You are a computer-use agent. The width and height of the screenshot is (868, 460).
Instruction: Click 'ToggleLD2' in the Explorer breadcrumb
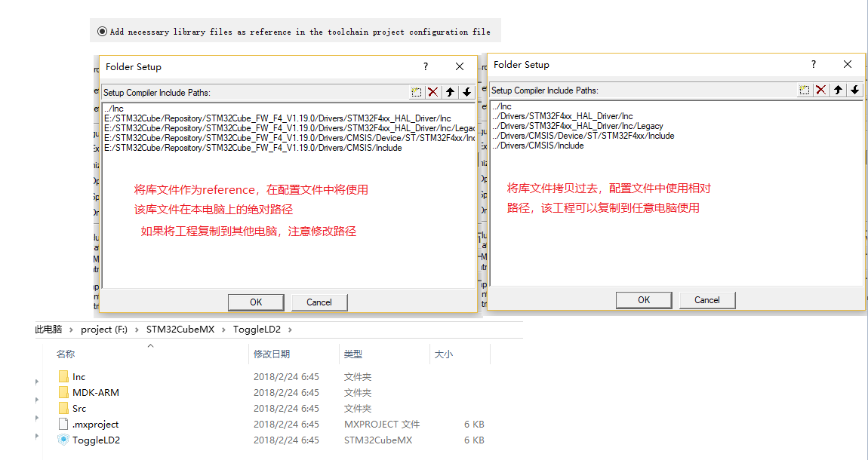coord(257,330)
